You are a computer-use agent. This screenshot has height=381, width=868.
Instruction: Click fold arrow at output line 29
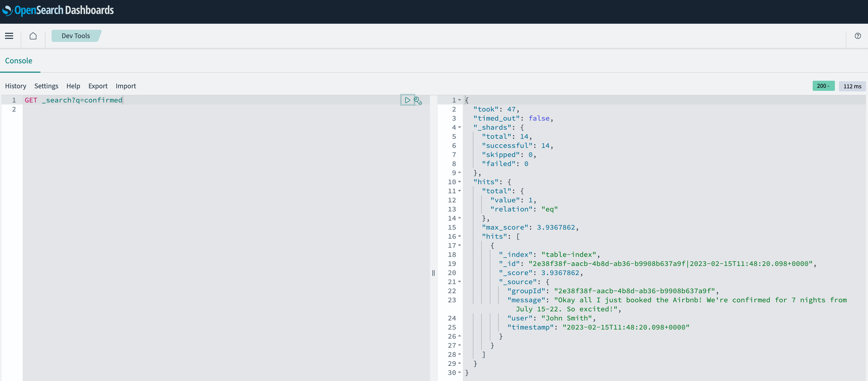459,364
